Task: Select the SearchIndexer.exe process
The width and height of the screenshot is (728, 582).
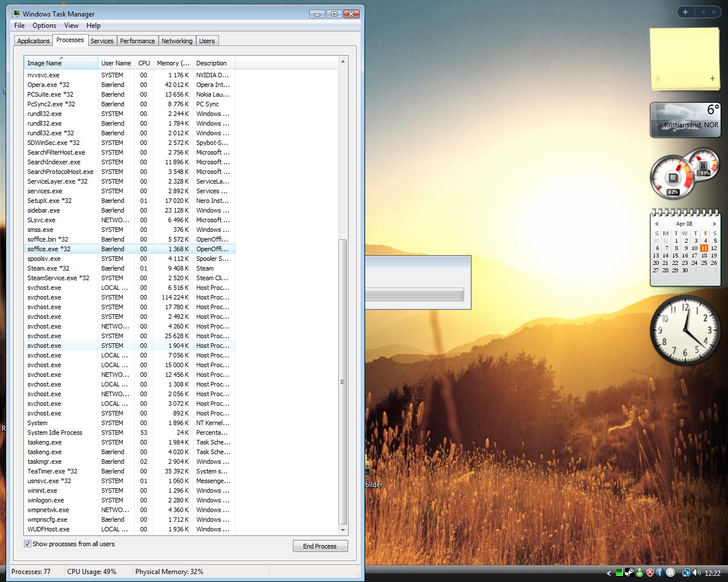Action: click(130, 162)
